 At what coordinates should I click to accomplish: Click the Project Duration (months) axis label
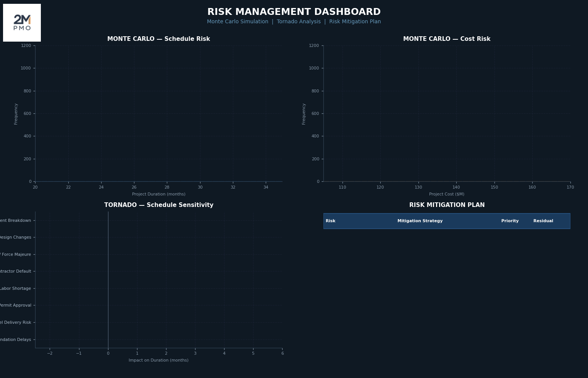(x=158, y=194)
